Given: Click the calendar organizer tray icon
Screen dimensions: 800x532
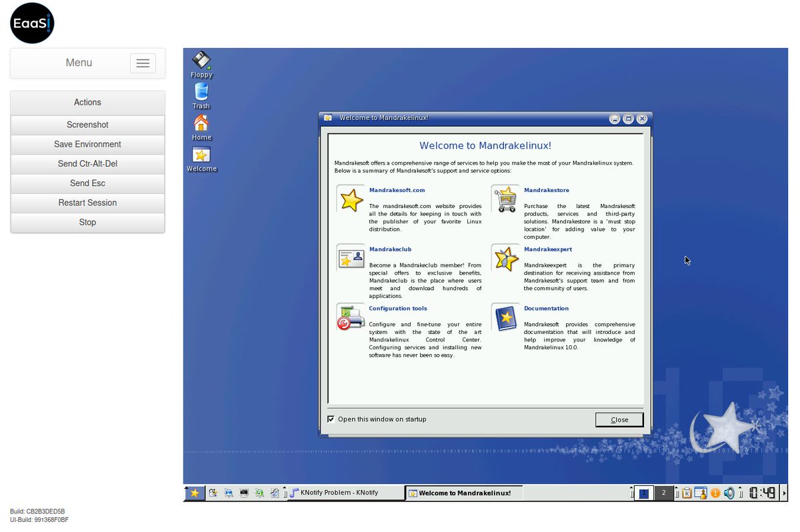Looking at the screenshot, I should tap(701, 493).
